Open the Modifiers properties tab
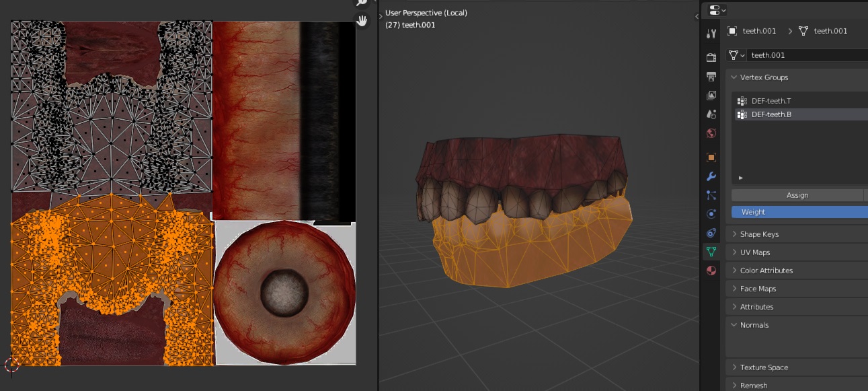 (711, 176)
